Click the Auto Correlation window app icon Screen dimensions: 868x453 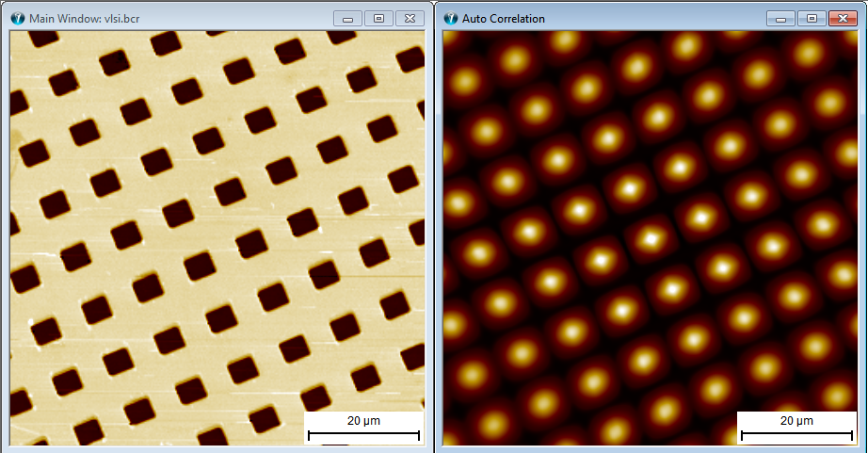point(451,18)
